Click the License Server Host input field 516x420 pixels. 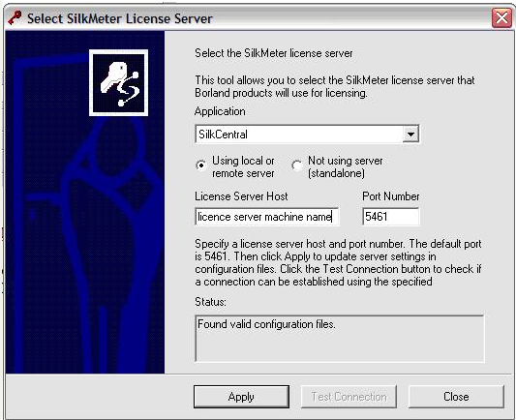(267, 217)
